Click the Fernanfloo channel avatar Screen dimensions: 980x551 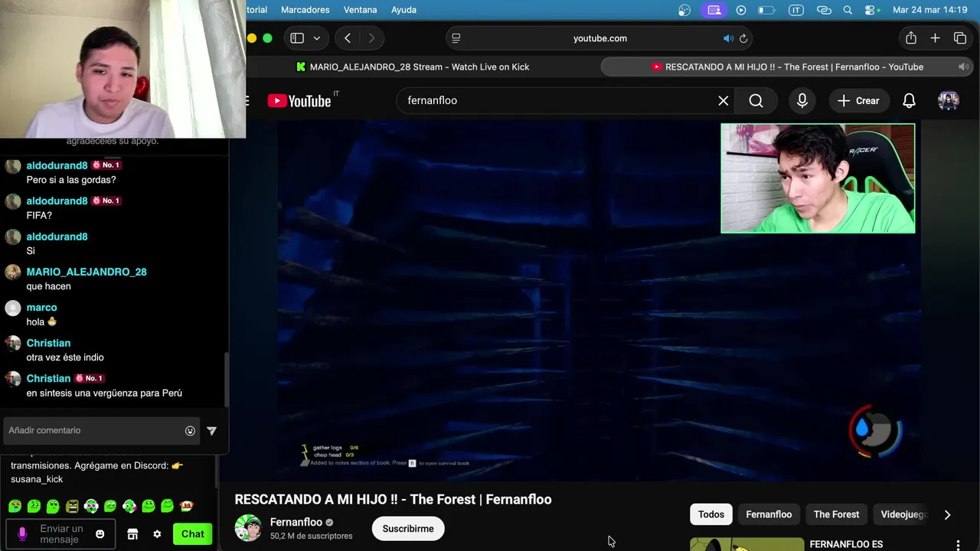(248, 528)
